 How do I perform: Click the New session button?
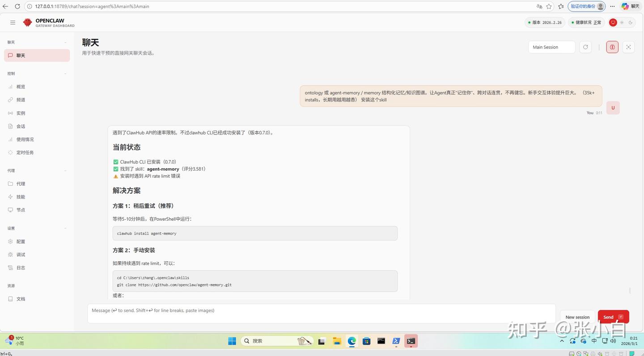(x=577, y=317)
